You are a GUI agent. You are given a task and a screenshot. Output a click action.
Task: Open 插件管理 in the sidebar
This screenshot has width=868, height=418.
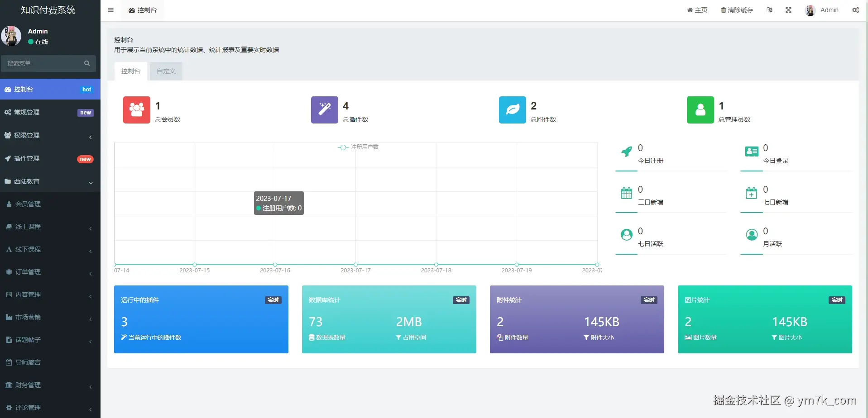(x=50, y=158)
